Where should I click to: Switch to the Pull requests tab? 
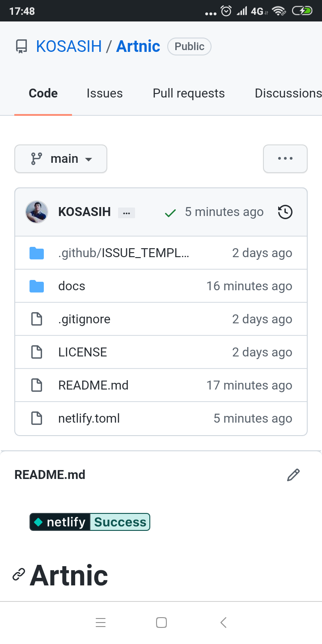point(189,93)
